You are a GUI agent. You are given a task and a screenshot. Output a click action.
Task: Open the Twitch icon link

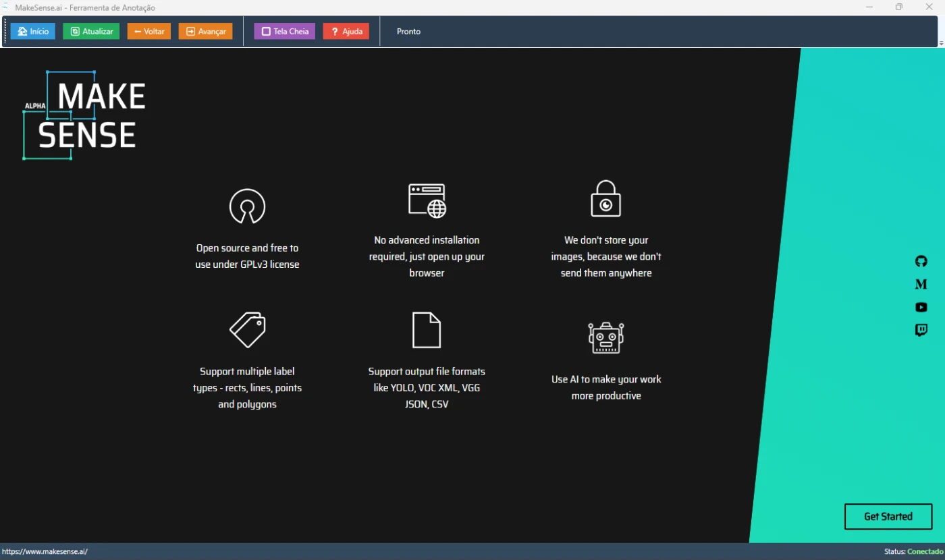(921, 330)
